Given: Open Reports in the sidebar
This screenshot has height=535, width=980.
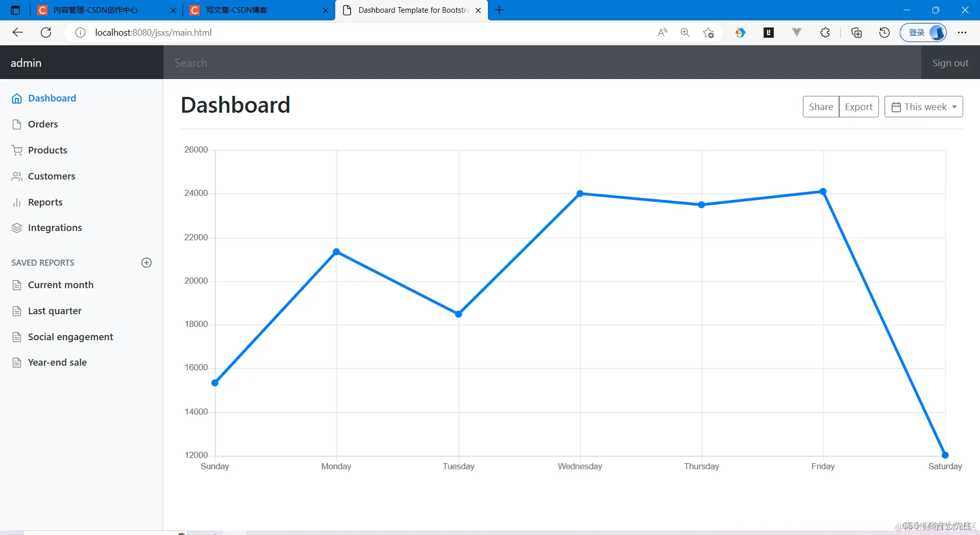Looking at the screenshot, I should click(x=45, y=202).
